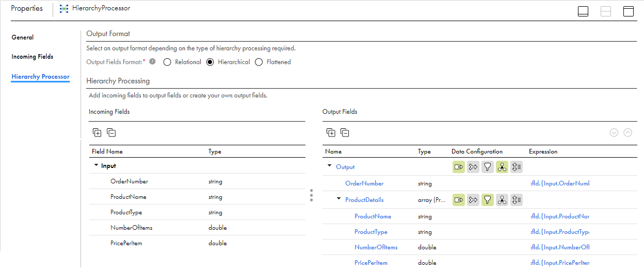
Task: Choose the Flattened output format
Action: (x=259, y=62)
